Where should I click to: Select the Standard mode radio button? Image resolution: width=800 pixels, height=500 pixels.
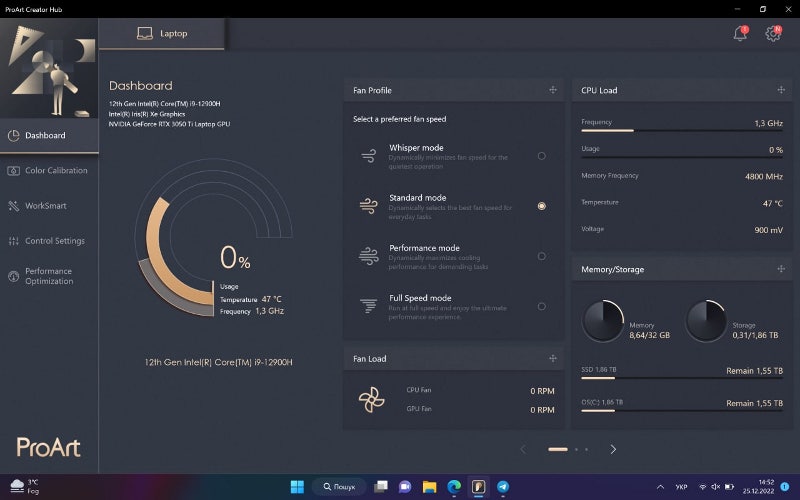(541, 206)
